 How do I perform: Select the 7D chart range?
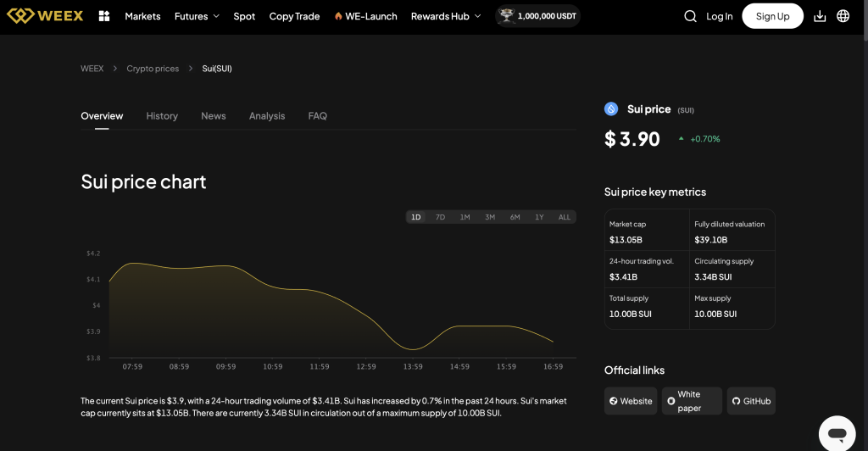coord(440,217)
